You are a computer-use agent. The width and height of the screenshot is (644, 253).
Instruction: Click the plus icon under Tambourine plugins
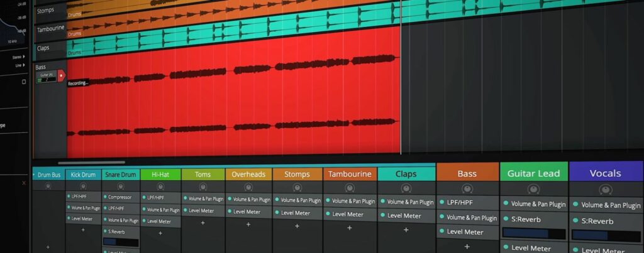(349, 228)
